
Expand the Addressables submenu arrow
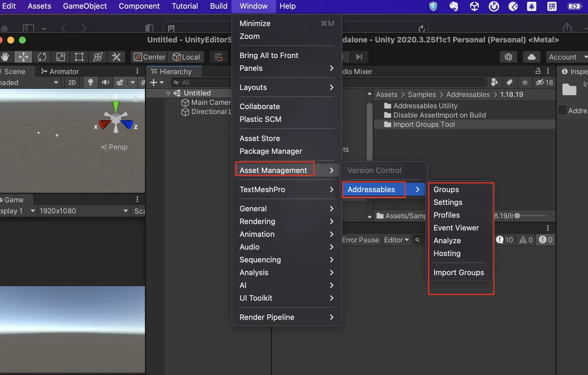click(418, 190)
